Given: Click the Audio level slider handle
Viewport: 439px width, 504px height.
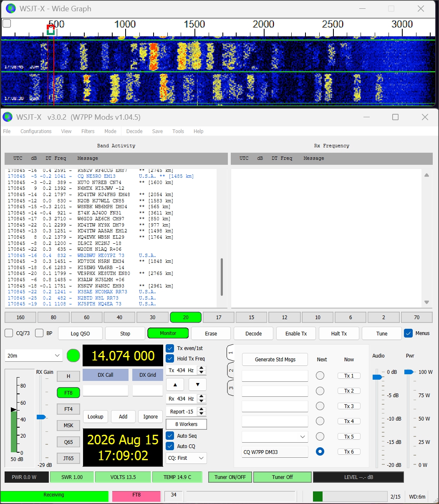Looking at the screenshot, I should click(377, 377).
